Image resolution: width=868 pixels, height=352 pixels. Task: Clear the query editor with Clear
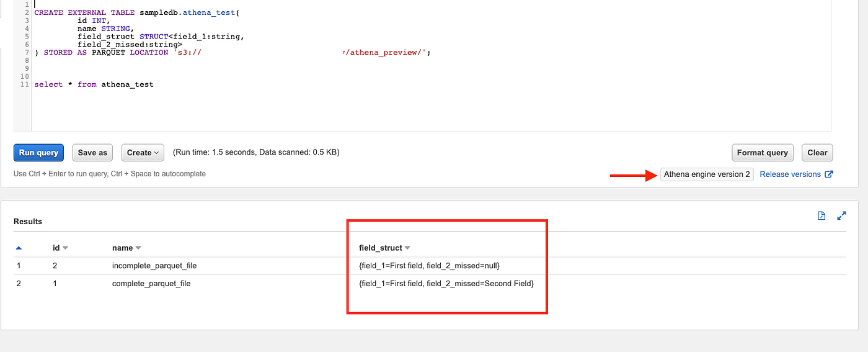[817, 152]
